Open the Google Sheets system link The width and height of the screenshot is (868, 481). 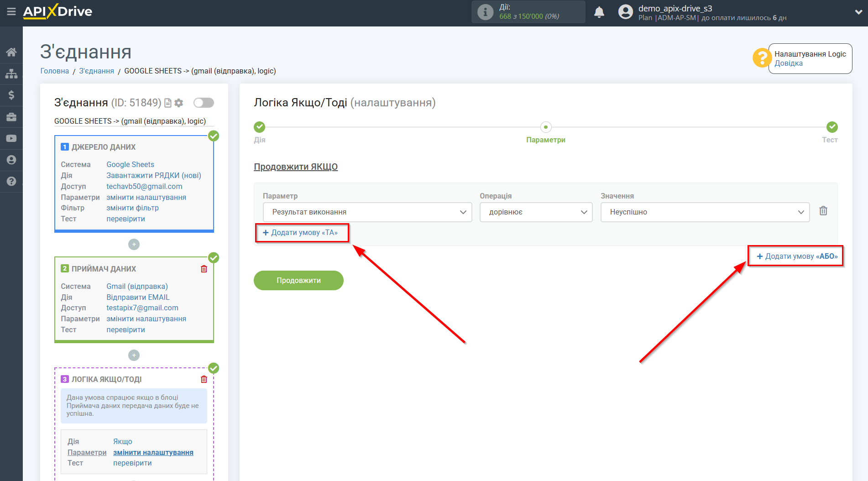(131, 164)
